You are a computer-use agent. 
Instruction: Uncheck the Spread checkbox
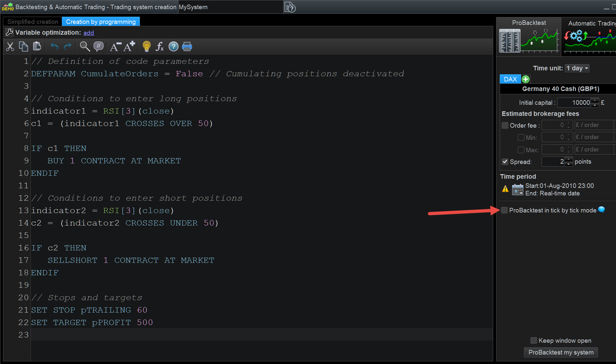click(505, 162)
